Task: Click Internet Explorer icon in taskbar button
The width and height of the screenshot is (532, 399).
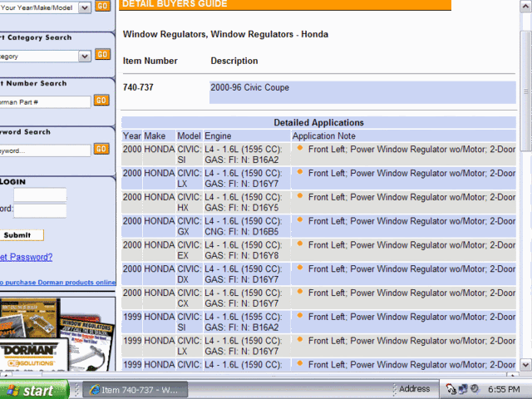Action: [x=94, y=390]
